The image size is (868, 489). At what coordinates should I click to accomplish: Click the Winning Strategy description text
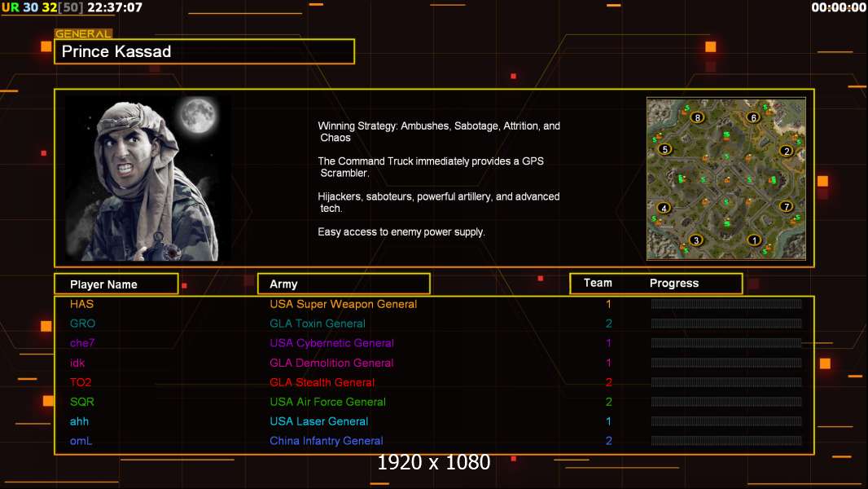click(x=439, y=132)
